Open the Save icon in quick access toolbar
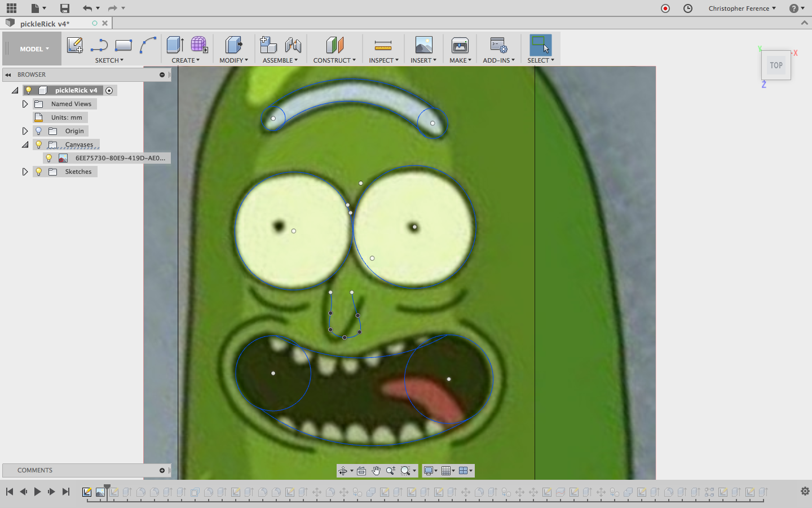The width and height of the screenshot is (812, 508). click(x=64, y=8)
